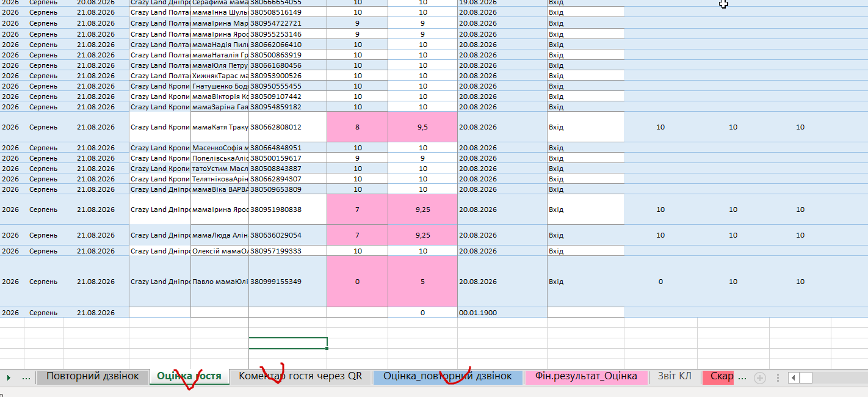Select pink 7 in row 380951980838
The height and width of the screenshot is (397, 868).
tap(357, 209)
